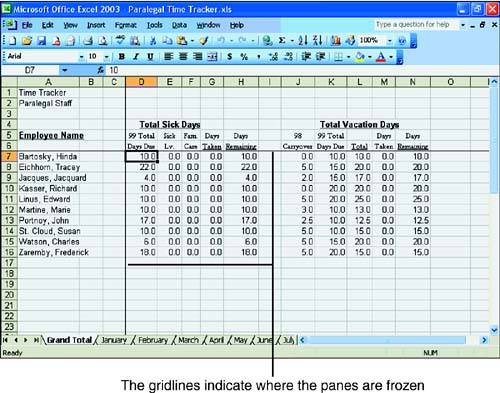Expand the Arial font name dropdown
This screenshot has width=500, height=393.
(x=81, y=57)
